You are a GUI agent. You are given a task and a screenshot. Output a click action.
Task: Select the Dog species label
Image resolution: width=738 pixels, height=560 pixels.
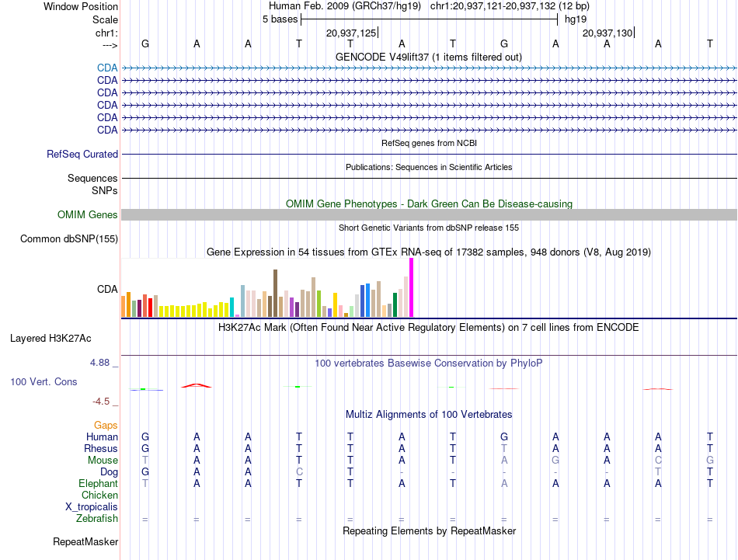click(x=109, y=471)
